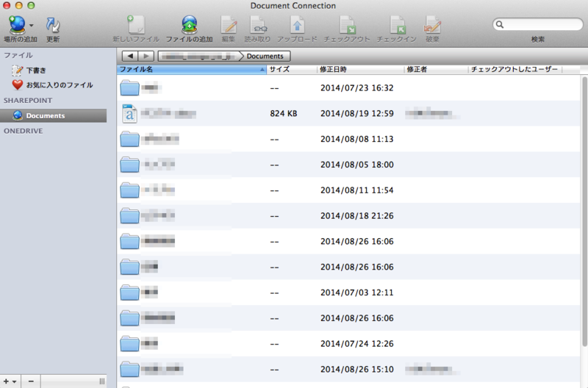The height and width of the screenshot is (388, 588).
Task: Click folder icon dated 2014/08/11 11:54
Action: 130,190
